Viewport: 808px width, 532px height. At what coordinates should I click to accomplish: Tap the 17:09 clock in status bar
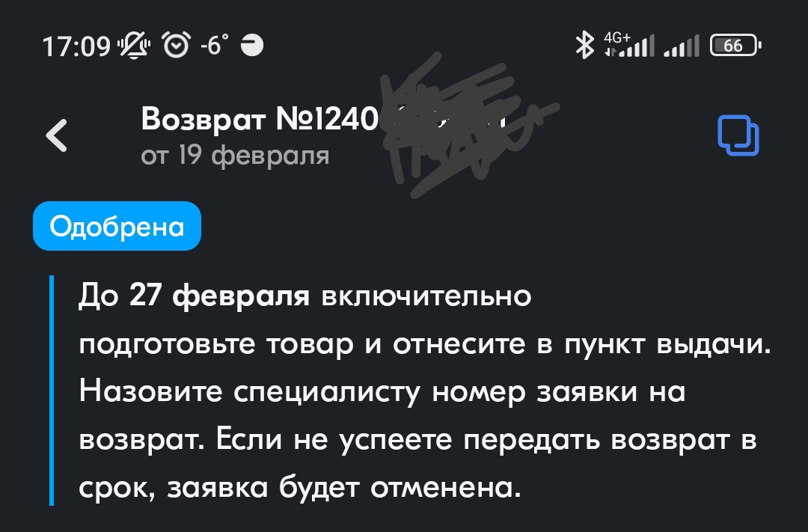point(76,46)
